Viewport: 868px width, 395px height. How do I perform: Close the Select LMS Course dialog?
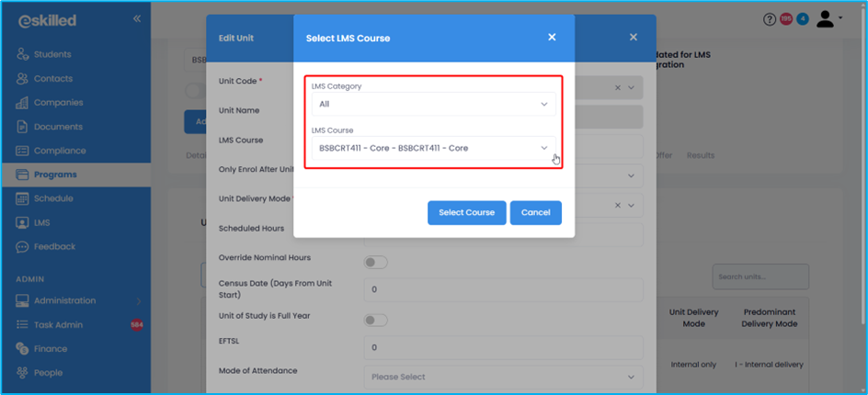click(552, 38)
